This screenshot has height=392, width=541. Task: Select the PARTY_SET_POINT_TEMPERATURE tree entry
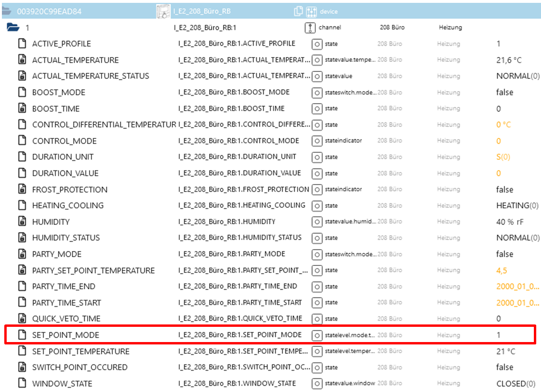[x=93, y=271]
